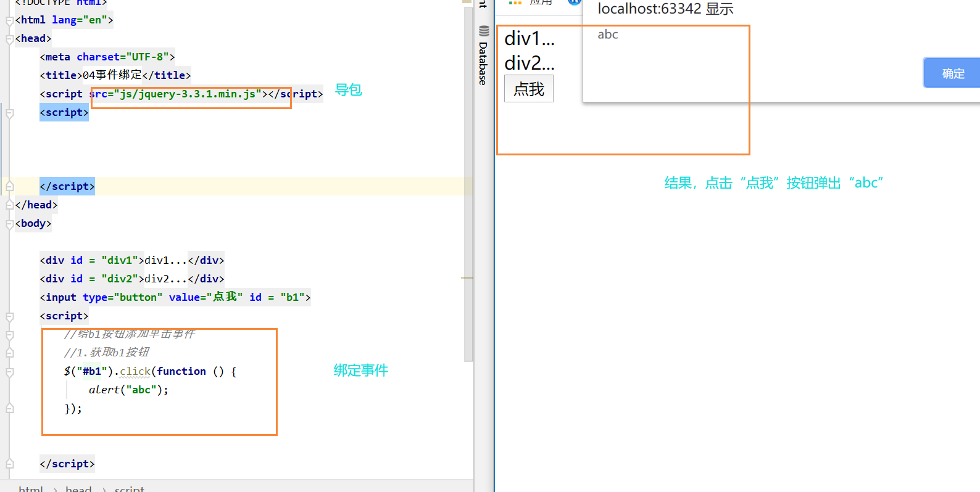The image size is (980, 492).
Task: Click the $("#b1").click(function code line
Action: click(151, 371)
